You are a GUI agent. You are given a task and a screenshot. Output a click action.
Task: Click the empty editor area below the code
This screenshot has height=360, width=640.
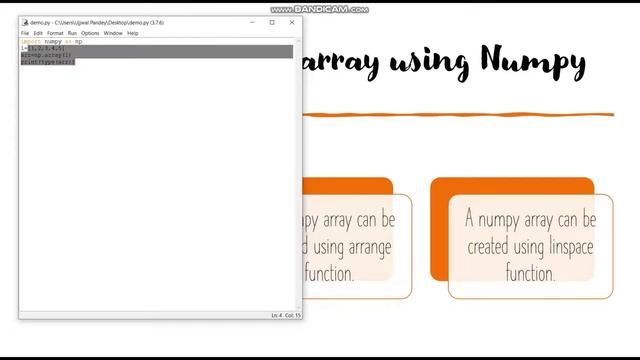tap(157, 188)
